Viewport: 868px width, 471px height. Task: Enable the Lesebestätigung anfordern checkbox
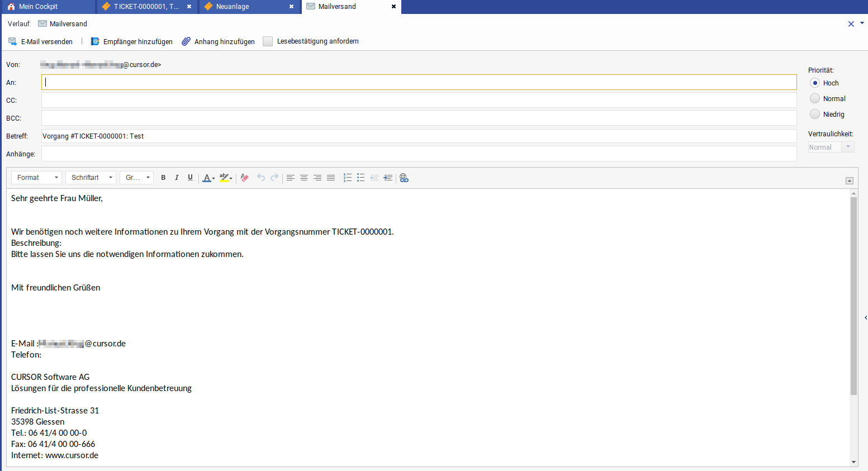coord(268,41)
